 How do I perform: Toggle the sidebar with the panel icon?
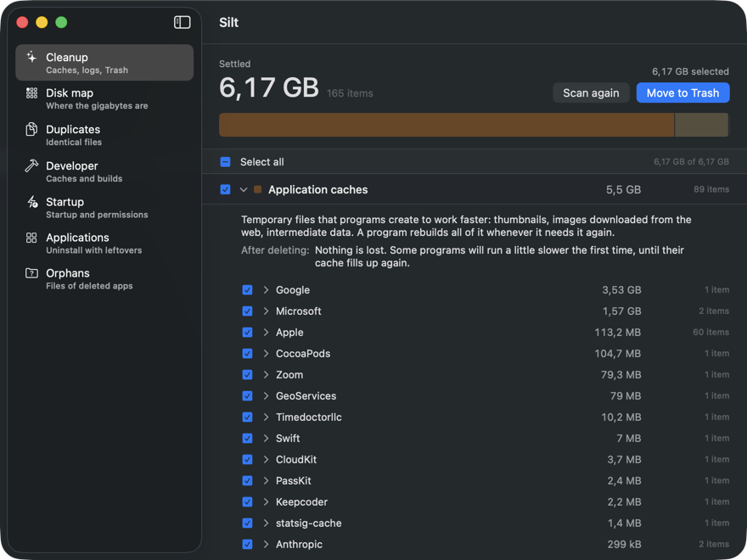(x=182, y=22)
